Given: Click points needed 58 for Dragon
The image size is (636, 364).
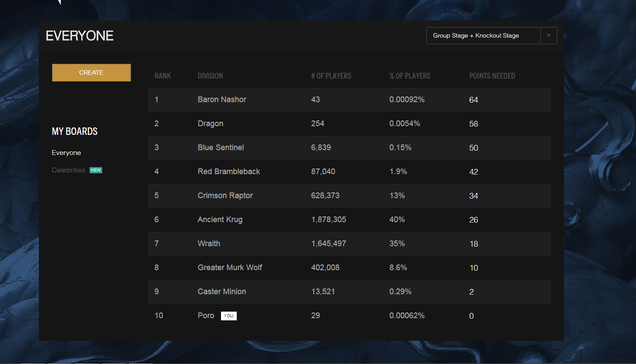Looking at the screenshot, I should coord(474,124).
